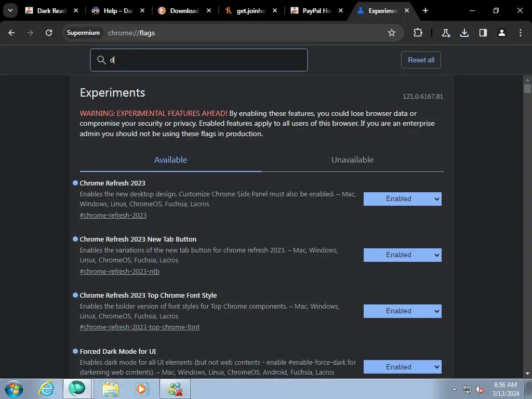Viewport: 532px width, 399px height.
Task: Close the Download tab
Action: coord(209,10)
